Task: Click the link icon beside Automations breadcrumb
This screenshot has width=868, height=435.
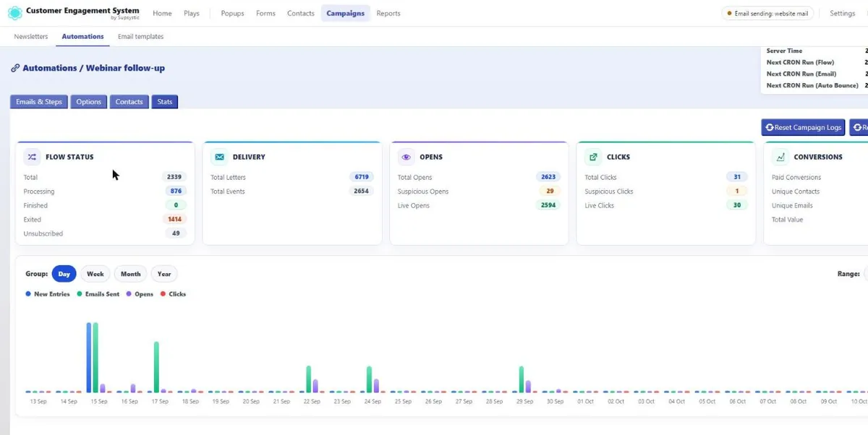Action: point(15,68)
